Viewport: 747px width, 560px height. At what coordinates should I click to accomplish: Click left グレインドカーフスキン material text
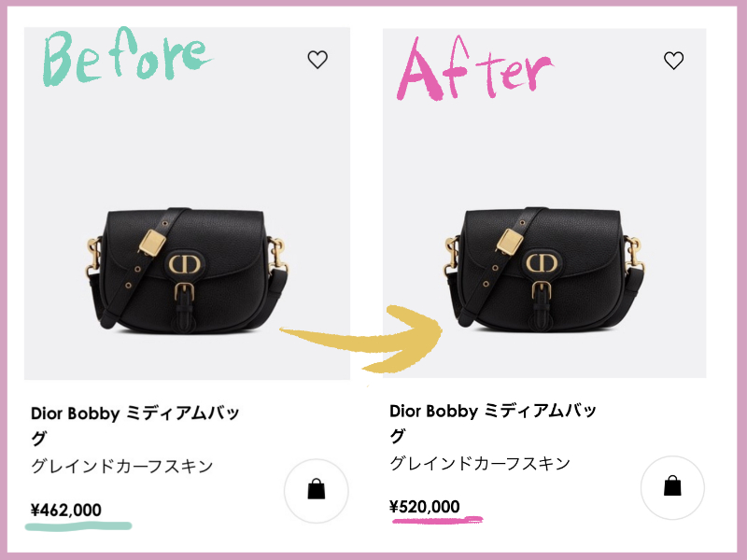[122, 466]
